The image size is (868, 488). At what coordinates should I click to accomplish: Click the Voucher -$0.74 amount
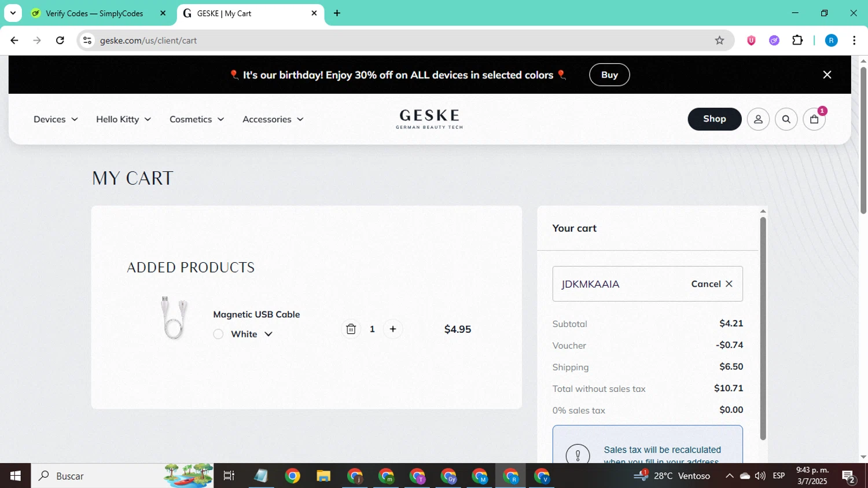(729, 345)
